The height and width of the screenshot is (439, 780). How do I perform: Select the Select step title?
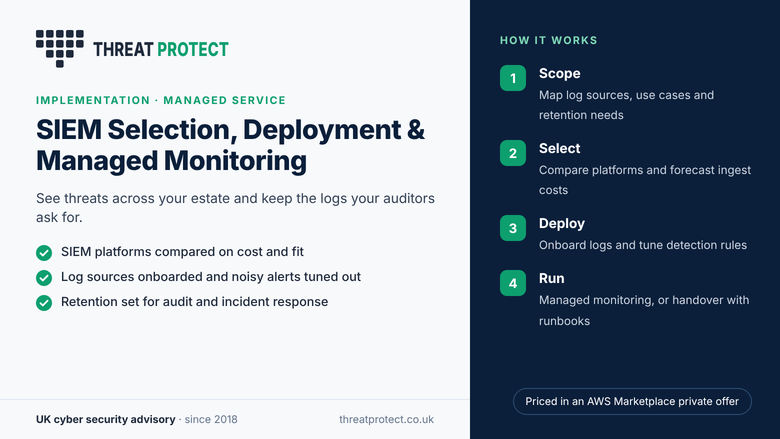(560, 148)
